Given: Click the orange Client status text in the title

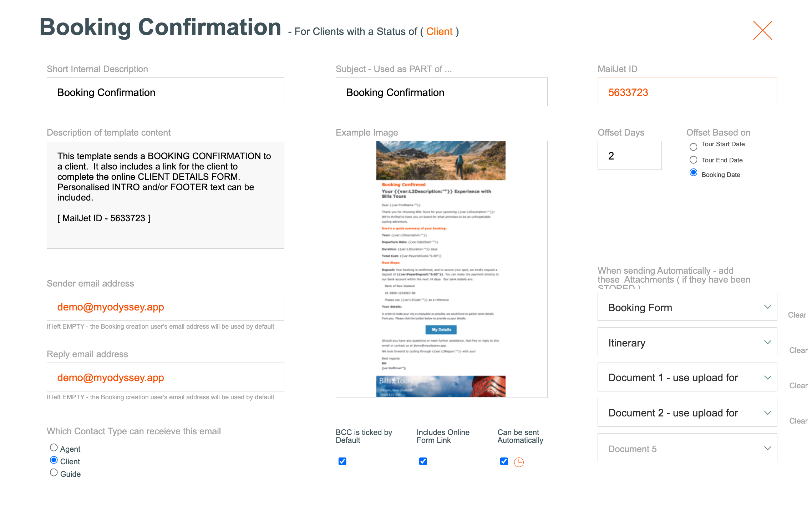Looking at the screenshot, I should 439,31.
